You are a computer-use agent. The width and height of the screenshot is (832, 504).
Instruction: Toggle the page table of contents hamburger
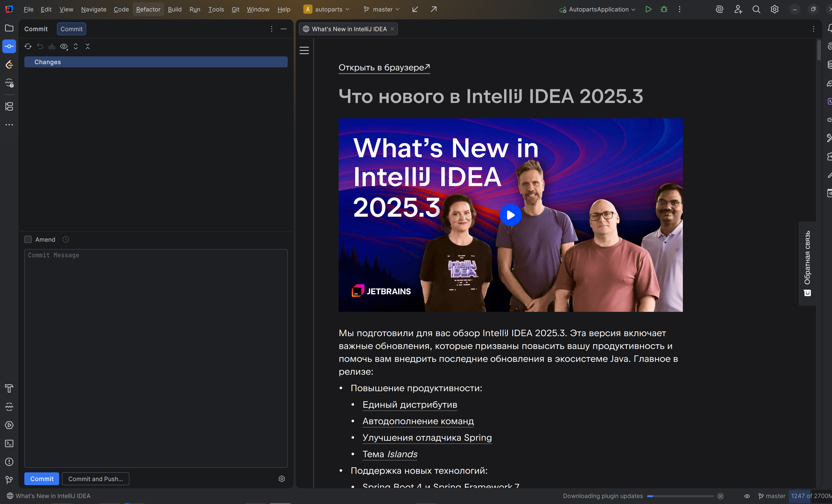(304, 50)
